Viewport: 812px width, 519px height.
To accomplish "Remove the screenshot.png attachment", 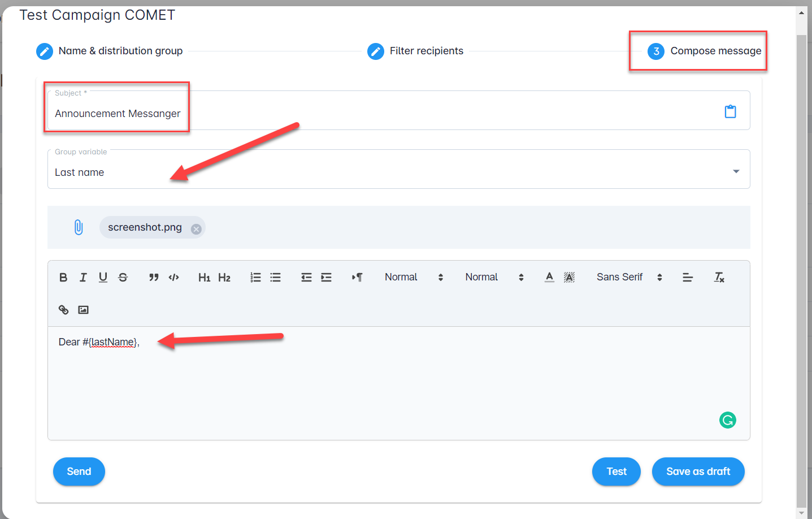I will pos(196,229).
